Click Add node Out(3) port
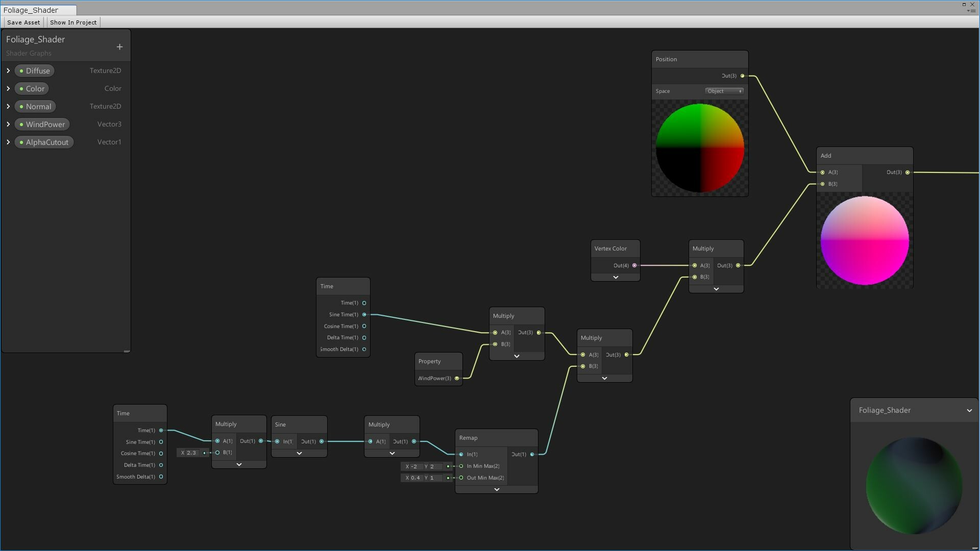Image resolution: width=980 pixels, height=551 pixels. 907,172
